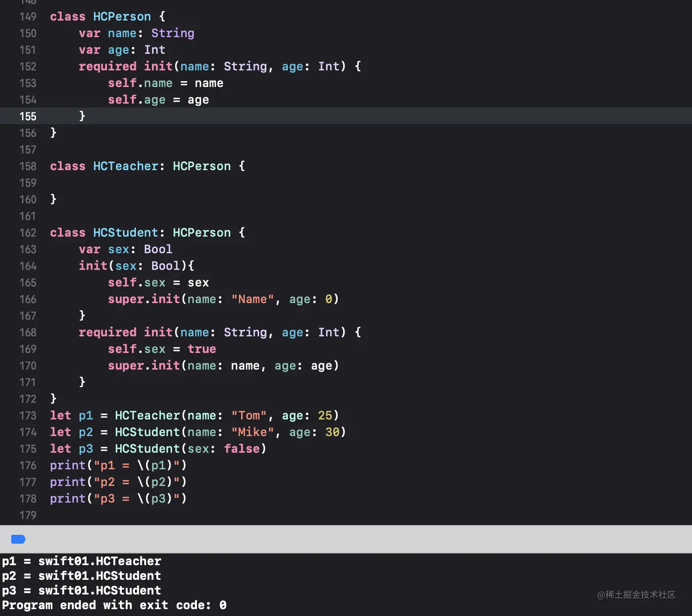Image resolution: width=692 pixels, height=616 pixels.
Task: Click 'self.sex = true' statement
Action: coord(162,349)
